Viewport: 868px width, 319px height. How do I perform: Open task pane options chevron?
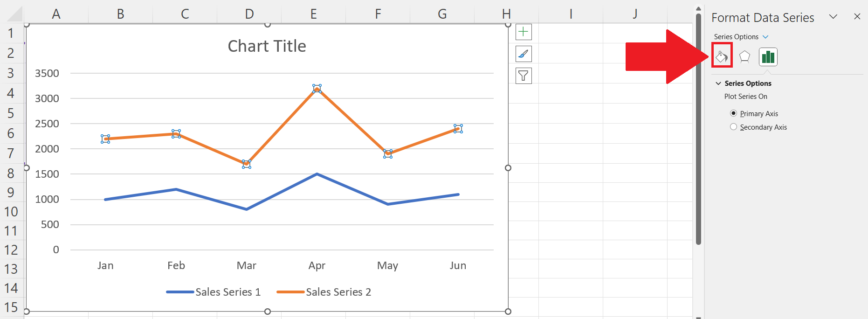point(833,17)
